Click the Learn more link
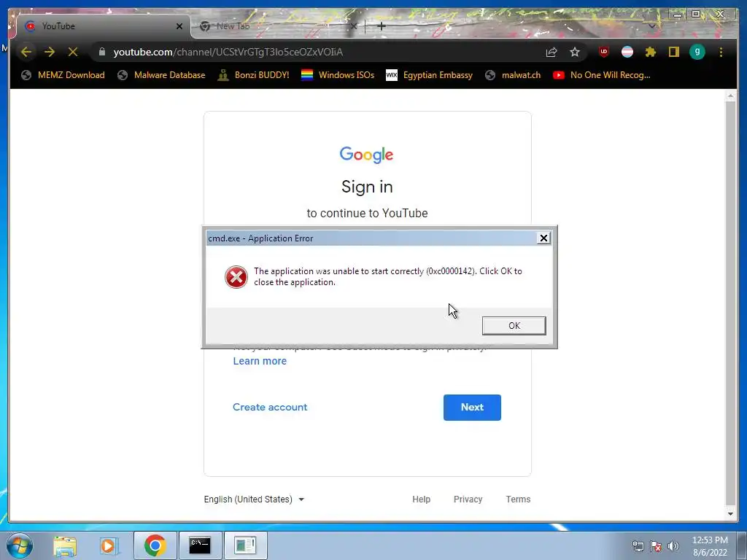Viewport: 747px width, 560px height. tap(260, 361)
